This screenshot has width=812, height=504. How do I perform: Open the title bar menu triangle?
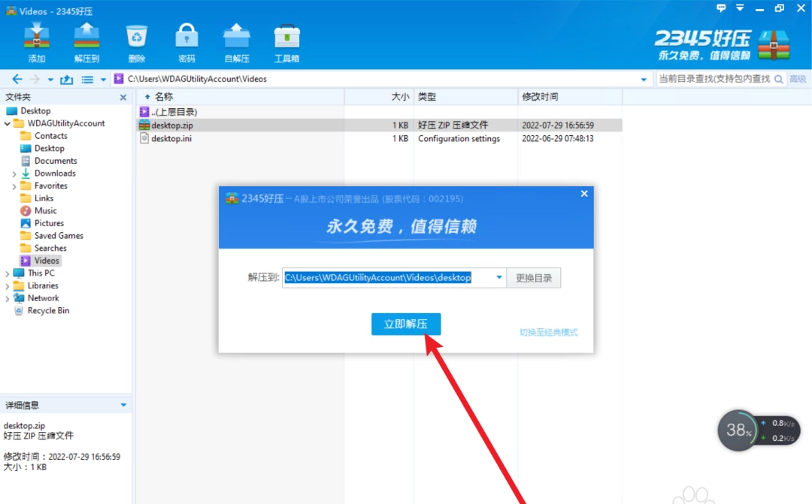[740, 8]
